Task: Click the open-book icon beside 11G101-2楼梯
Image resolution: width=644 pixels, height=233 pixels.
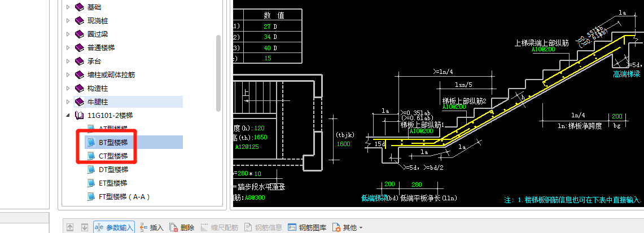Action: [x=80, y=115]
